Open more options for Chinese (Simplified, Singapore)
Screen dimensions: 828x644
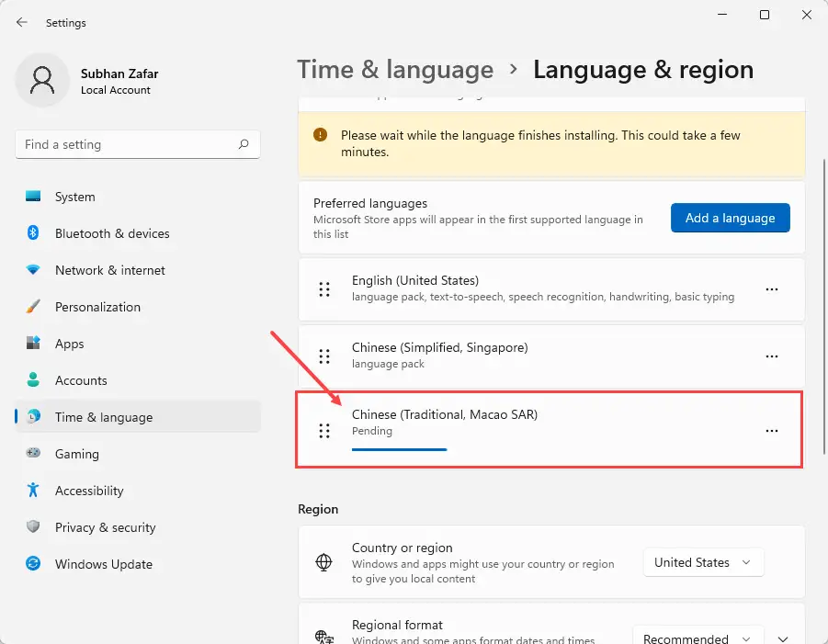pos(772,356)
